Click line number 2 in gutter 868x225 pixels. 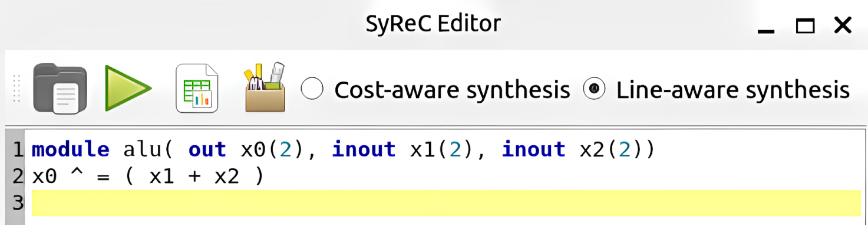(18, 177)
